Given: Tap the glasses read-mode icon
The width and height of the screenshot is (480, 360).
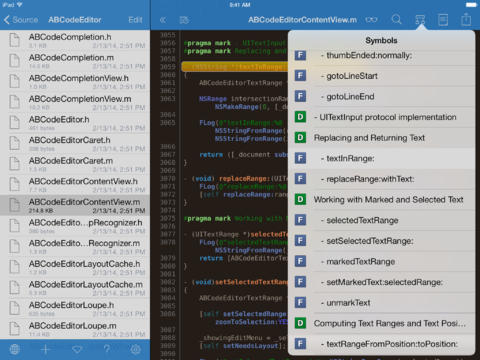Looking at the screenshot, I should [x=371, y=20].
